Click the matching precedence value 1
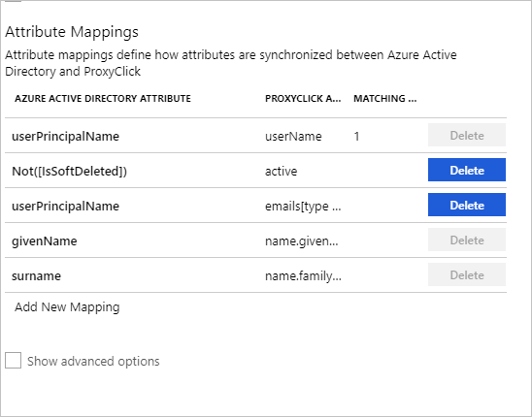Screen dimensions: 532x417 356,137
